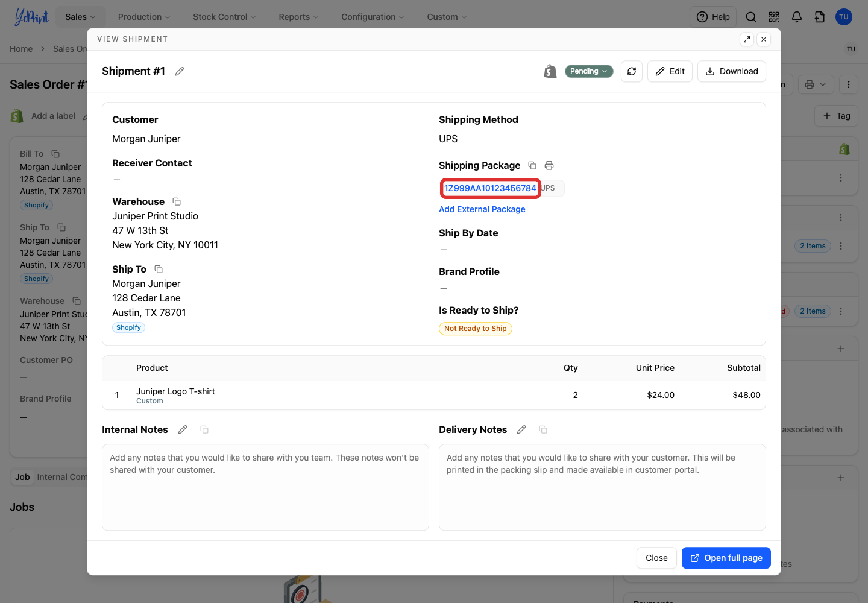Click the pencil icon beside Shipment #1
Image resolution: width=868 pixels, height=603 pixels.
pyautogui.click(x=180, y=71)
